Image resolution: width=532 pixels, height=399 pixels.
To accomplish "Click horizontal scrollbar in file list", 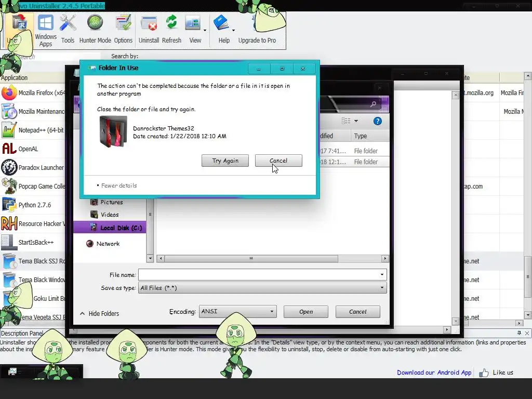I will (251, 259).
